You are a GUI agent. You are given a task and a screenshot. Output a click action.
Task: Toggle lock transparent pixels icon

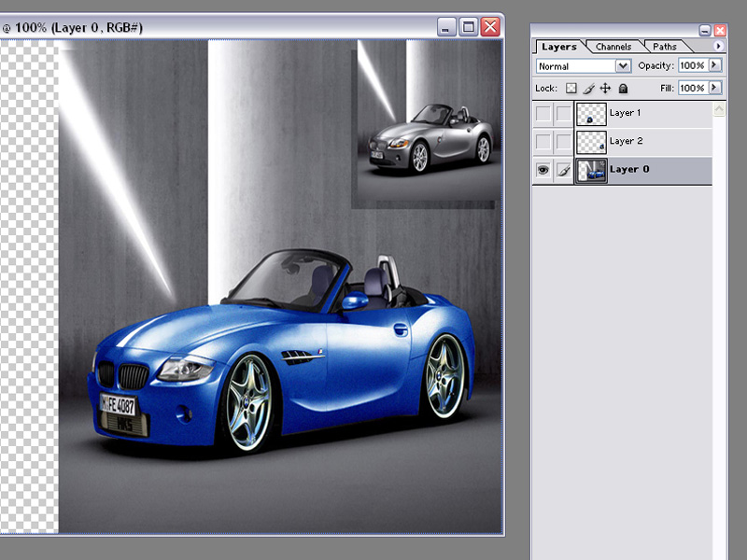point(571,88)
